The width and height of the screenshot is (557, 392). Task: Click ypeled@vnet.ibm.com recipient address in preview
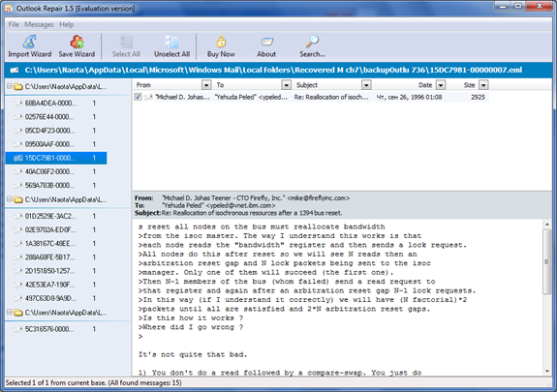(240, 205)
